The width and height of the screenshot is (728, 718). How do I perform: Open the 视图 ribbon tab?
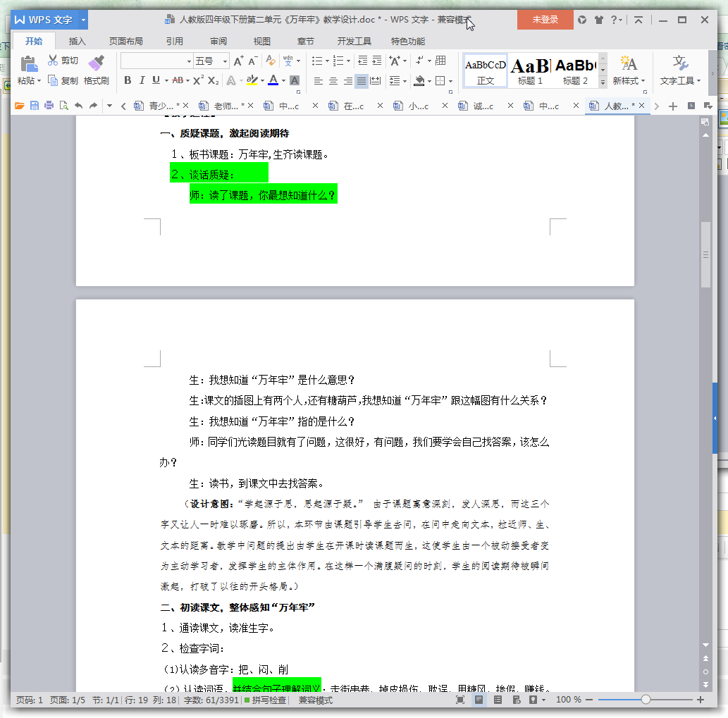(x=262, y=42)
